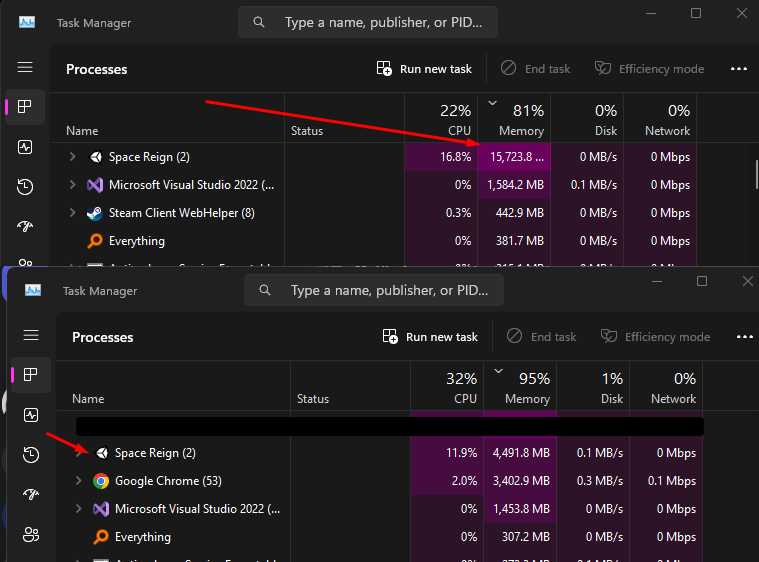The width and height of the screenshot is (759, 562).
Task: Click Everything app icon in bottom window
Action: [101, 537]
